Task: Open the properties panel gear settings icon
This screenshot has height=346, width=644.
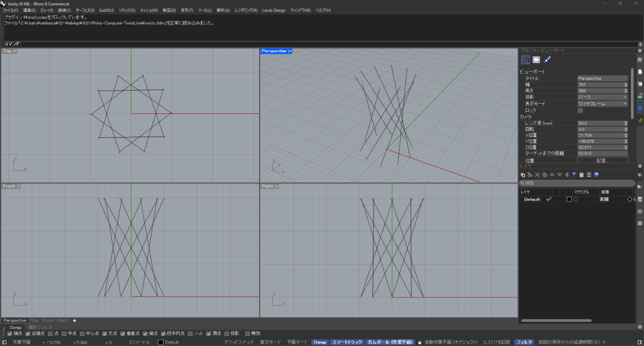Action: [x=640, y=50]
